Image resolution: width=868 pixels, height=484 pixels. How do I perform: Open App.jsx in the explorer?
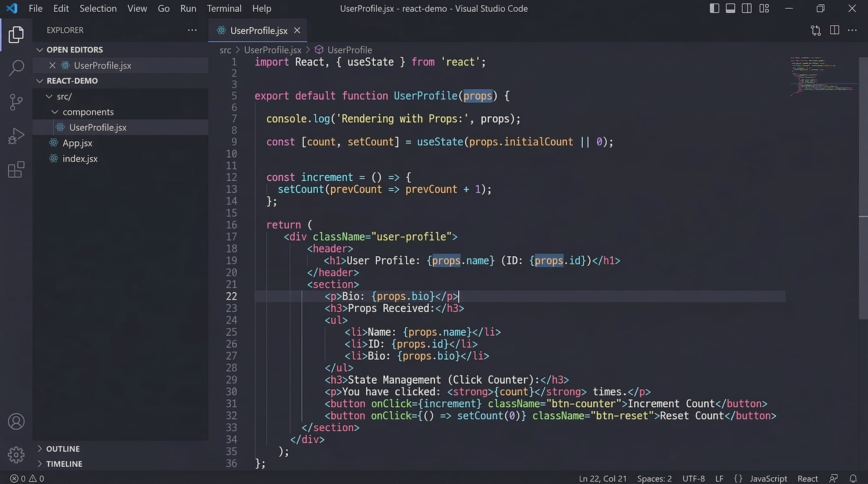click(x=77, y=143)
